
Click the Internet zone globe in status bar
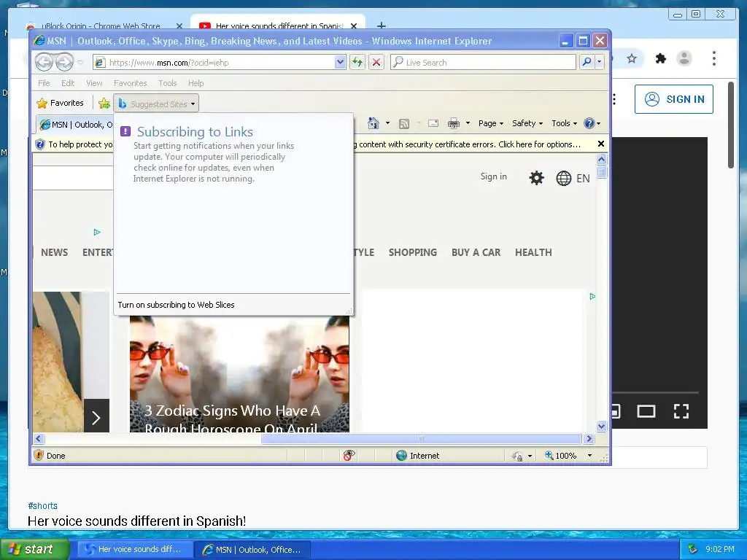click(402, 455)
